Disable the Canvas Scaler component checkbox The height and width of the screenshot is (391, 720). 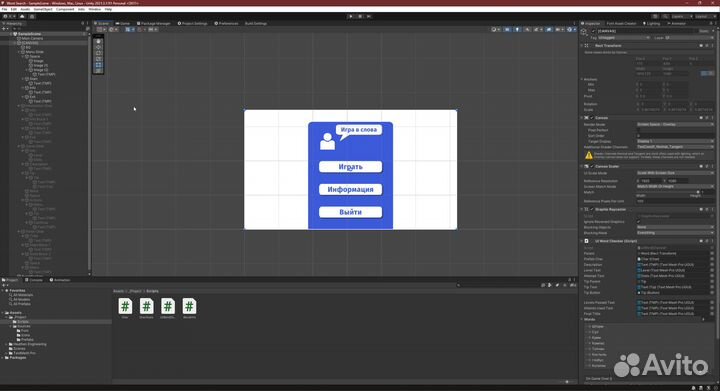pos(592,167)
